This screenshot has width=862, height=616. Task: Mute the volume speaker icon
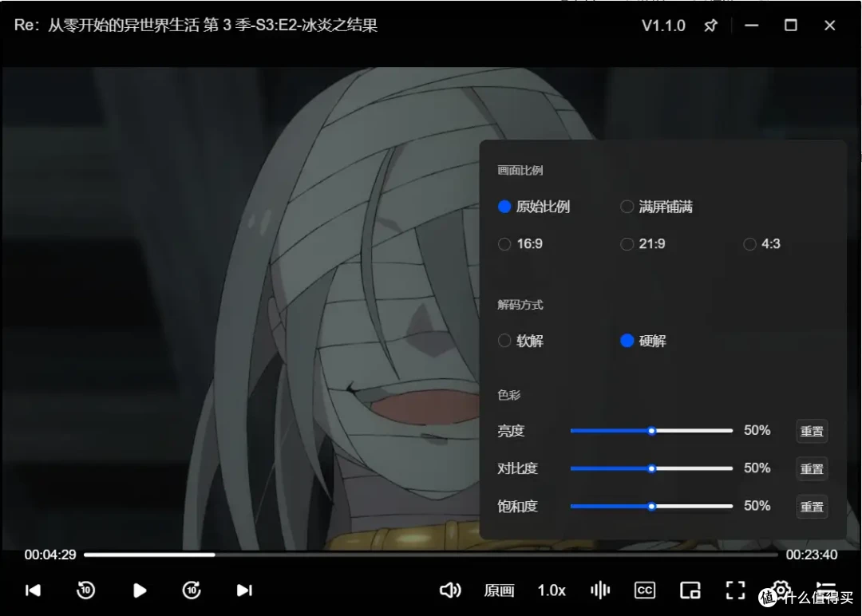tap(450, 590)
